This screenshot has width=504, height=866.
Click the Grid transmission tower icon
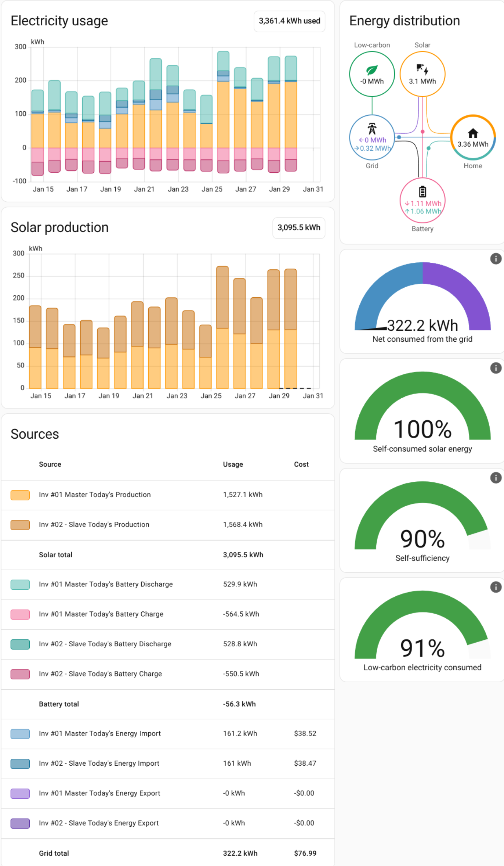point(372,129)
